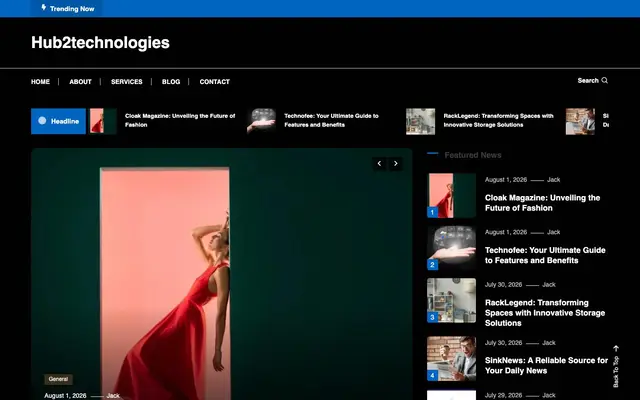Open SinkNews featured article title
The image size is (640, 400).
pos(546,365)
